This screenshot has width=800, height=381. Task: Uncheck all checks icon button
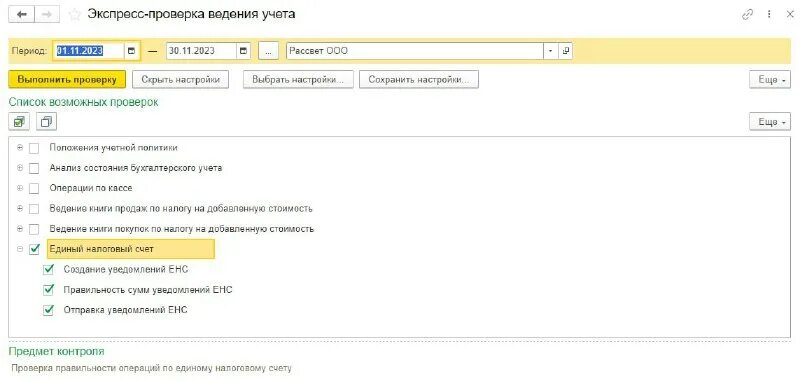[46, 122]
